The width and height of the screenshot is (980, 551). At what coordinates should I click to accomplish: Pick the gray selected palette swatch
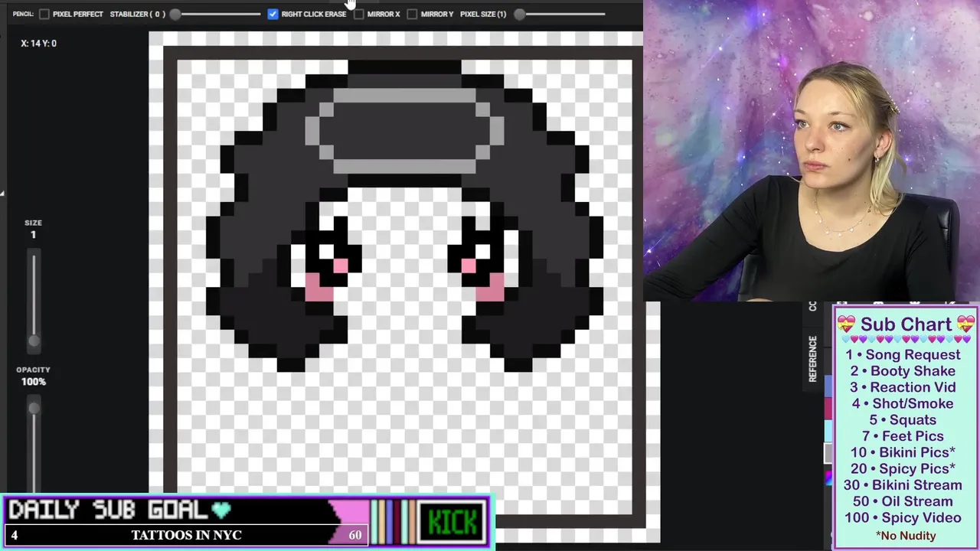(828, 453)
